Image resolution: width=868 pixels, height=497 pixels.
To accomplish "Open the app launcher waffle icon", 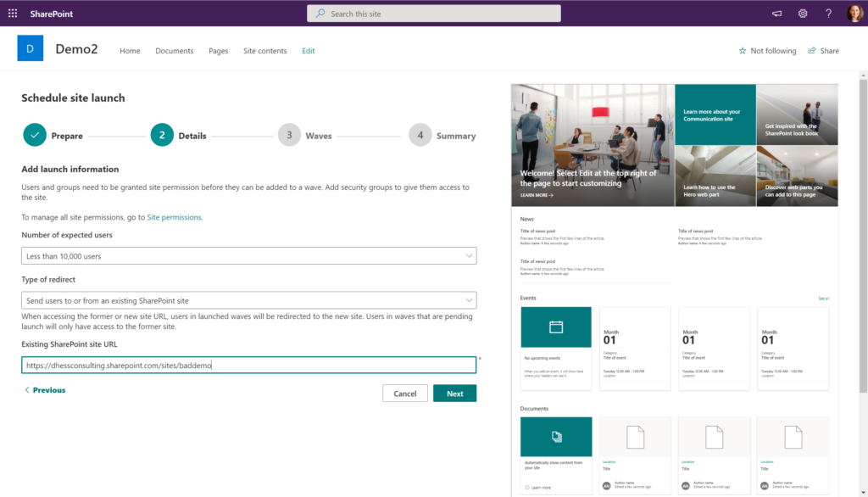I will [x=13, y=14].
